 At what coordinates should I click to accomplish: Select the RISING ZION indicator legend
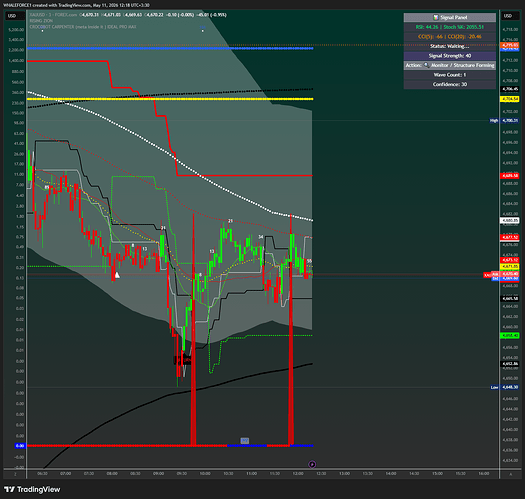tap(41, 21)
